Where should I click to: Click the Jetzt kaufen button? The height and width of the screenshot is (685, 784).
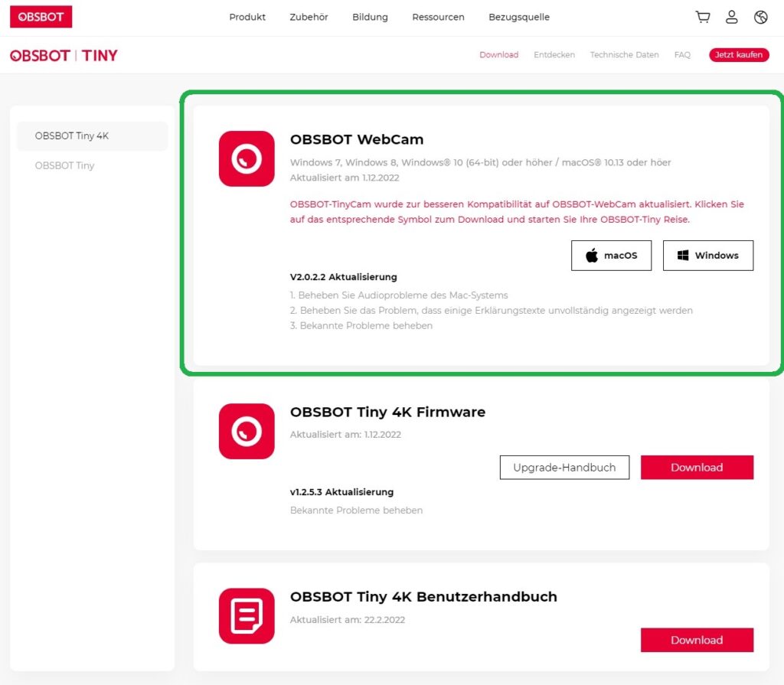(739, 54)
